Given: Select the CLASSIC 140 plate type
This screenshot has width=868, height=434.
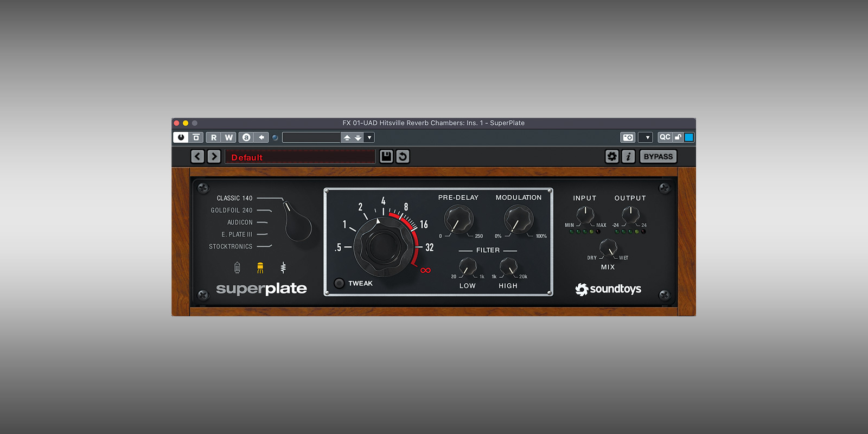Looking at the screenshot, I should point(234,199).
